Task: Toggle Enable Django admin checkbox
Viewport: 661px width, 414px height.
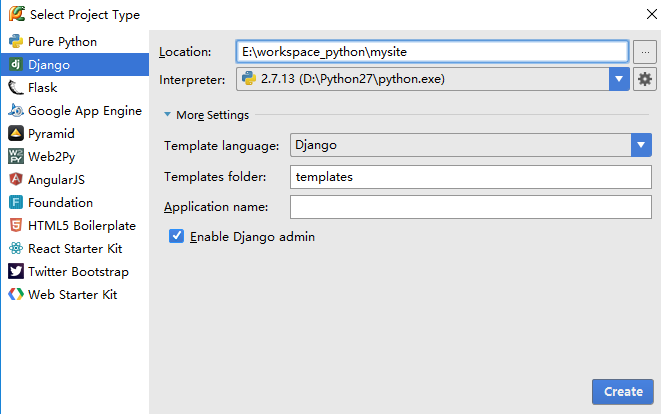Action: (x=176, y=236)
